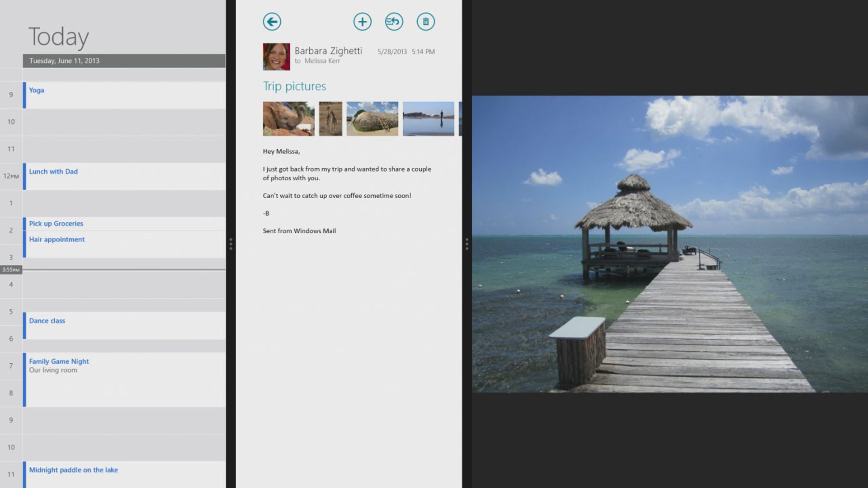Image resolution: width=868 pixels, height=488 pixels.
Task: Select the Pick up Groceries event
Action: (x=56, y=223)
